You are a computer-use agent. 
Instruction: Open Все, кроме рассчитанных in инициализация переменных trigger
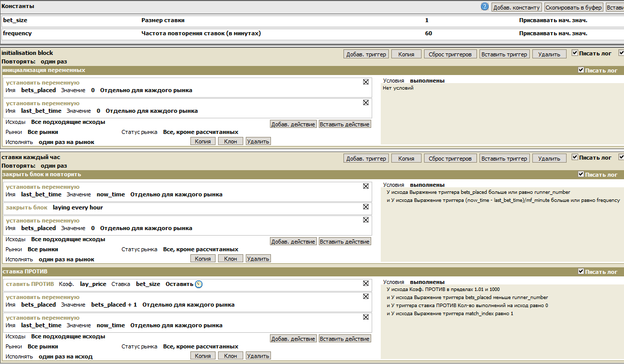tap(200, 132)
